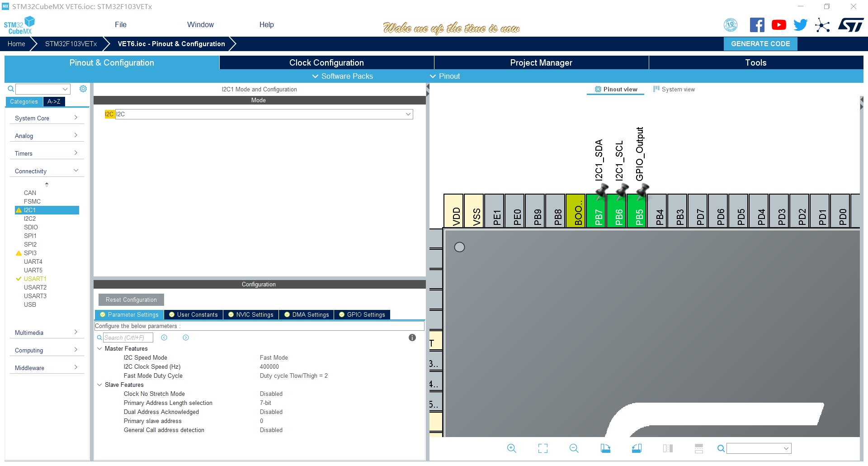Click the PB7 pin on the chip
Viewport: 868px width, 466px height.
click(596, 210)
